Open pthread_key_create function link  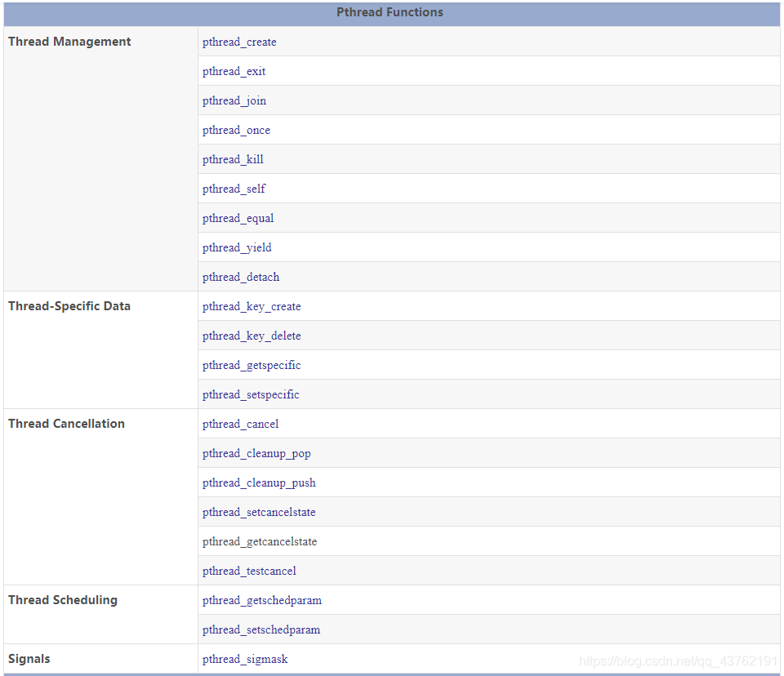tap(252, 306)
